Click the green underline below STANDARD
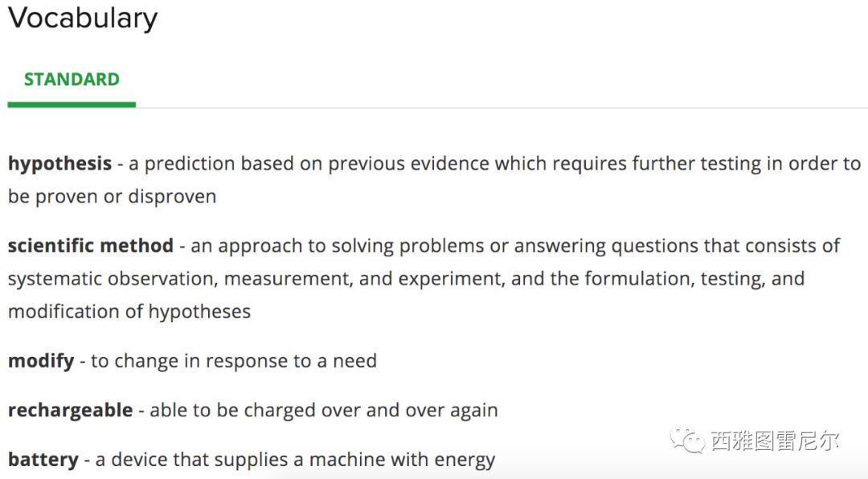 [72, 104]
